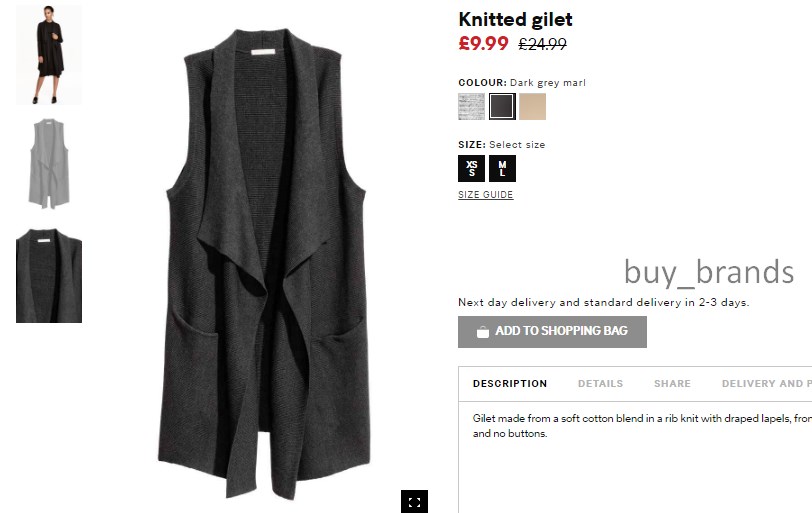
Task: Choose the beige colour swatch
Action: tap(532, 107)
